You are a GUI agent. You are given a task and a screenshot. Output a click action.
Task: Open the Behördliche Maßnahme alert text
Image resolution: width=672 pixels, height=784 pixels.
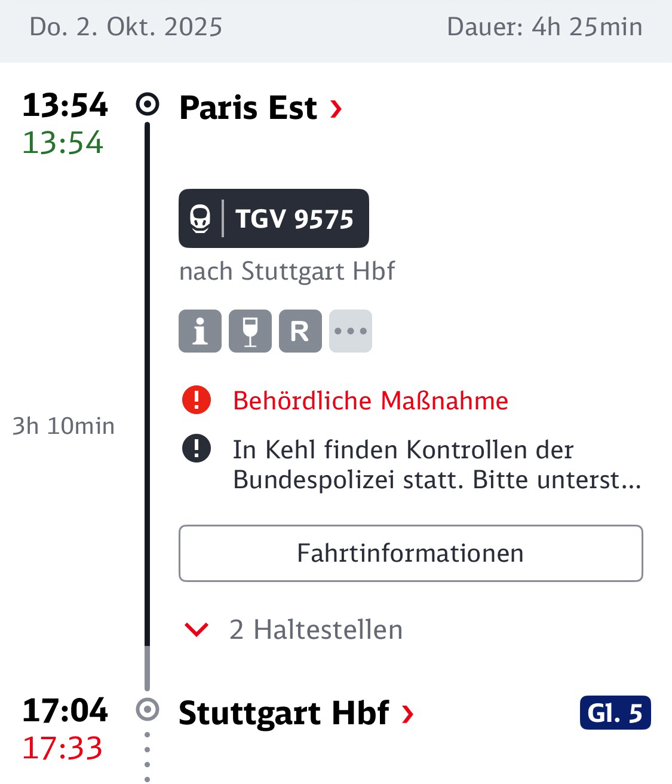tap(370, 400)
